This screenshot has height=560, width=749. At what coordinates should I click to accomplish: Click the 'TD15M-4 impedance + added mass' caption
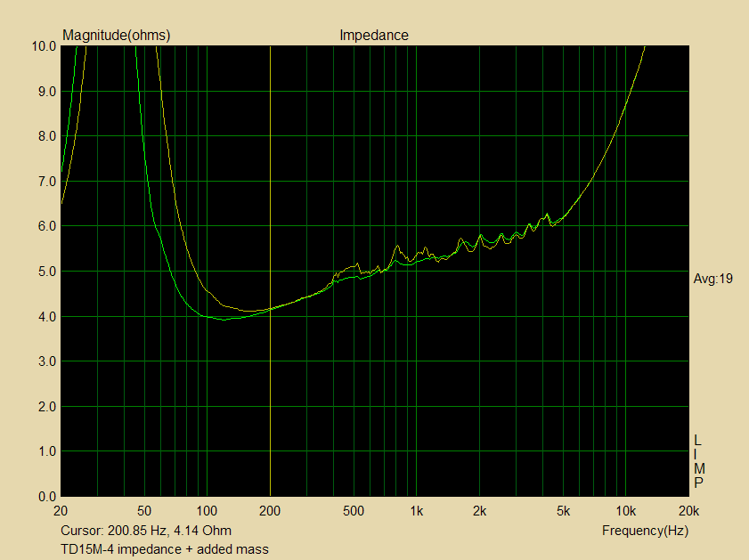pos(165,549)
